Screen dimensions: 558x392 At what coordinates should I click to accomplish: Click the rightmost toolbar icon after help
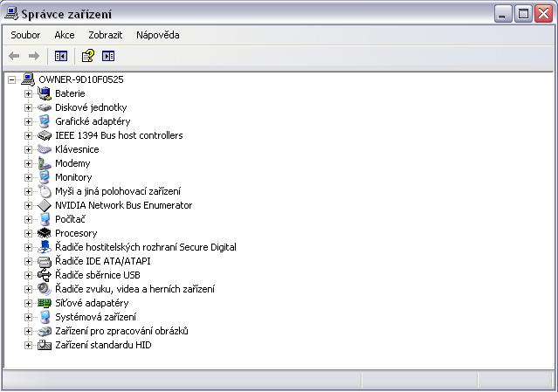pos(108,56)
